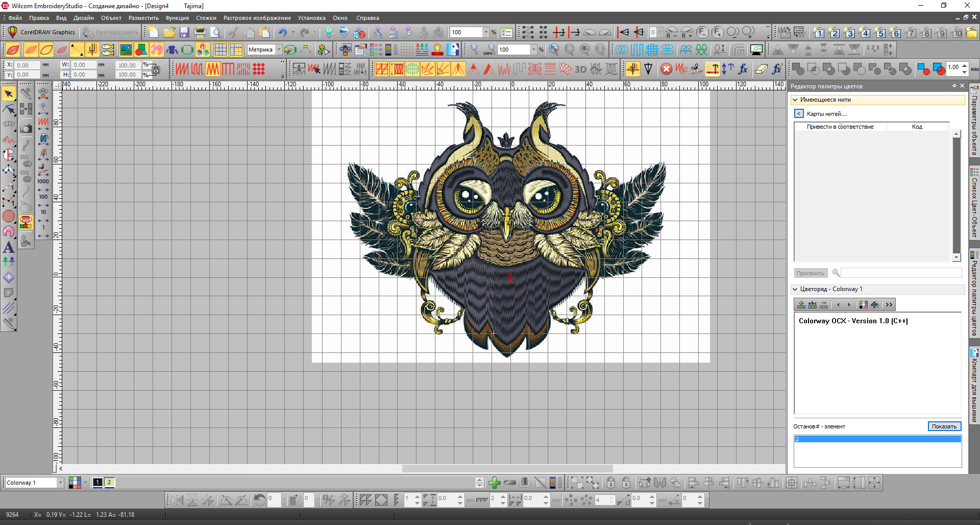Select the arrow Select Object tool

9,93
